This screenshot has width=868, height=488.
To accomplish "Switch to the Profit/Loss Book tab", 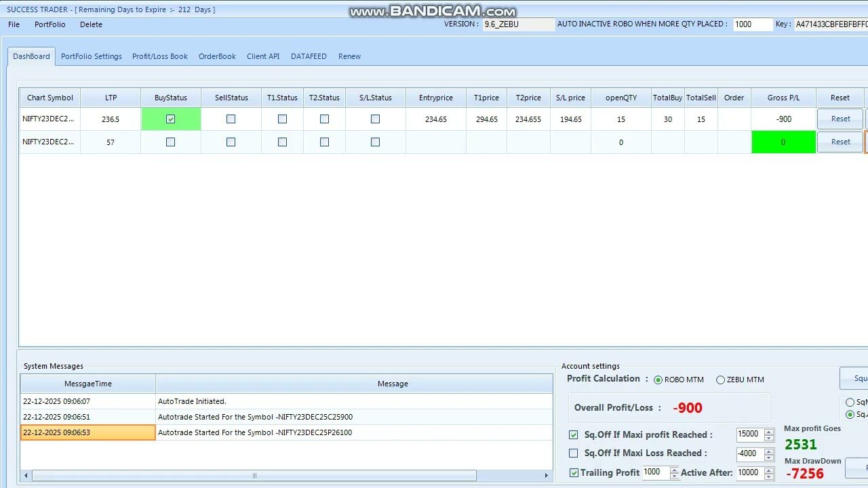I will click(159, 56).
